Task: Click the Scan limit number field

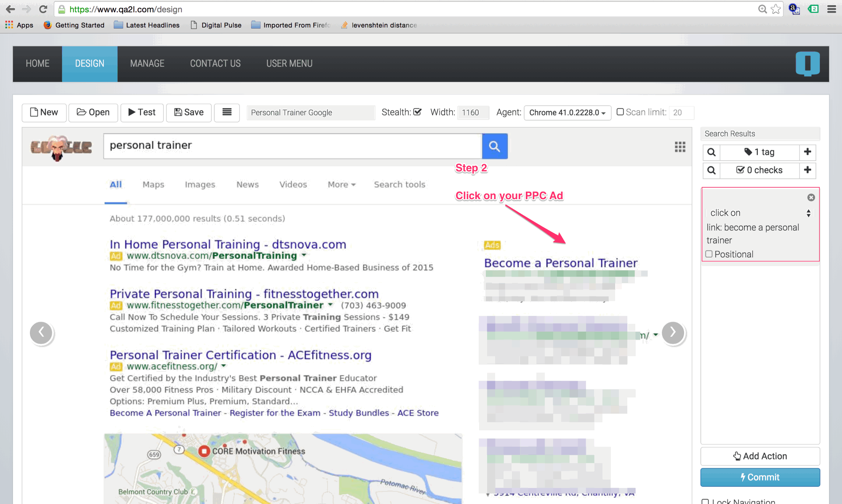Action: pos(681,112)
